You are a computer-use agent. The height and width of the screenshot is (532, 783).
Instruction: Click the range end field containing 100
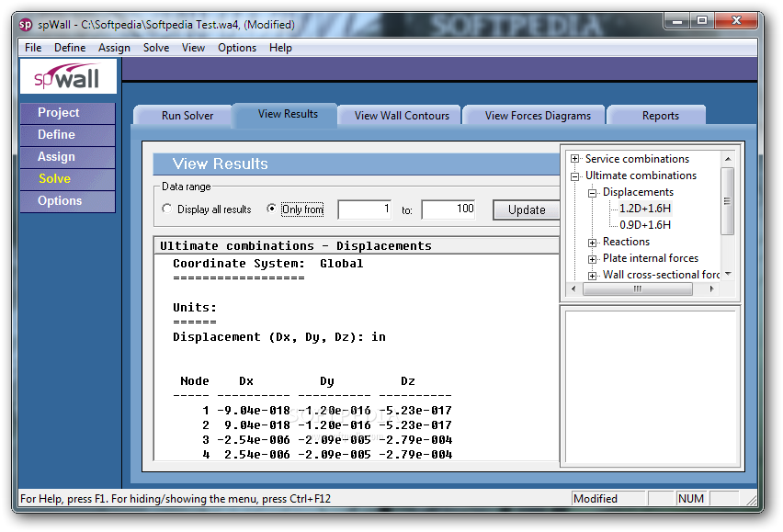pyautogui.click(x=448, y=209)
